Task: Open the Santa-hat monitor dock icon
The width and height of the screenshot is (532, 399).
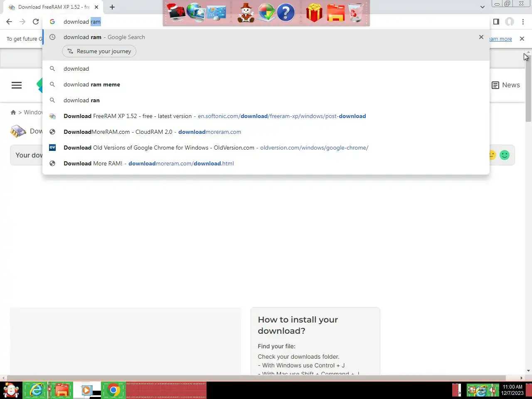Action: pyautogui.click(x=176, y=12)
